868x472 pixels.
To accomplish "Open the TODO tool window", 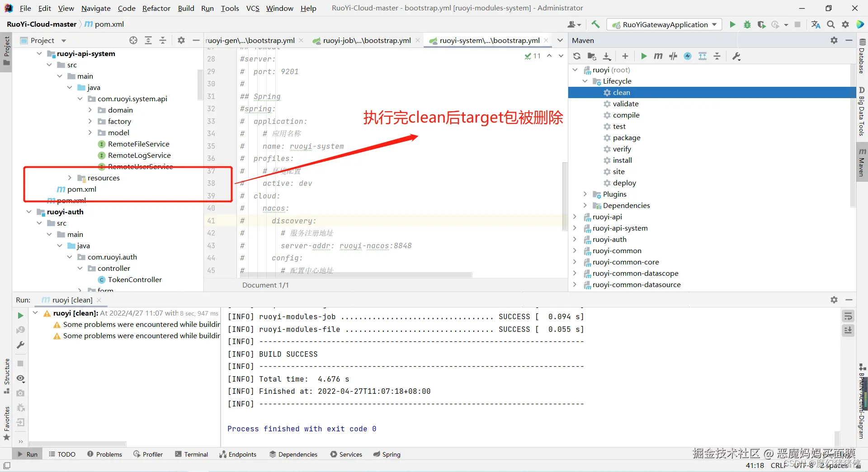I will pos(62,454).
